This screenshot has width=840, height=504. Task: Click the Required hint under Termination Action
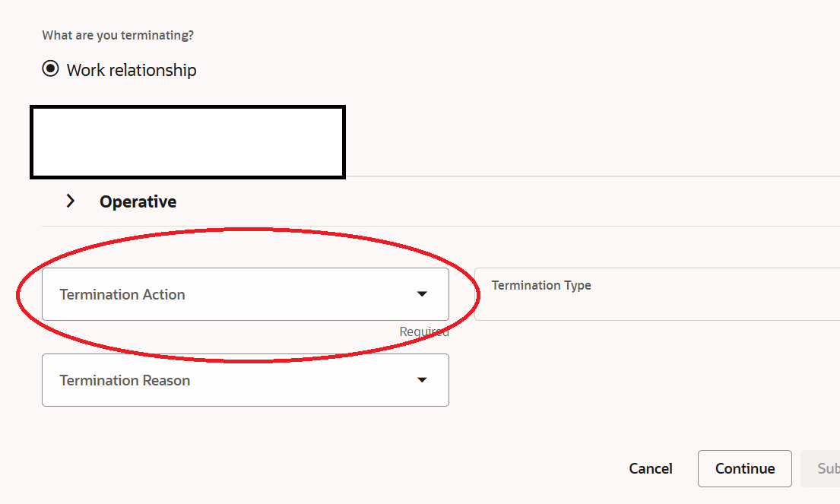[x=424, y=331]
